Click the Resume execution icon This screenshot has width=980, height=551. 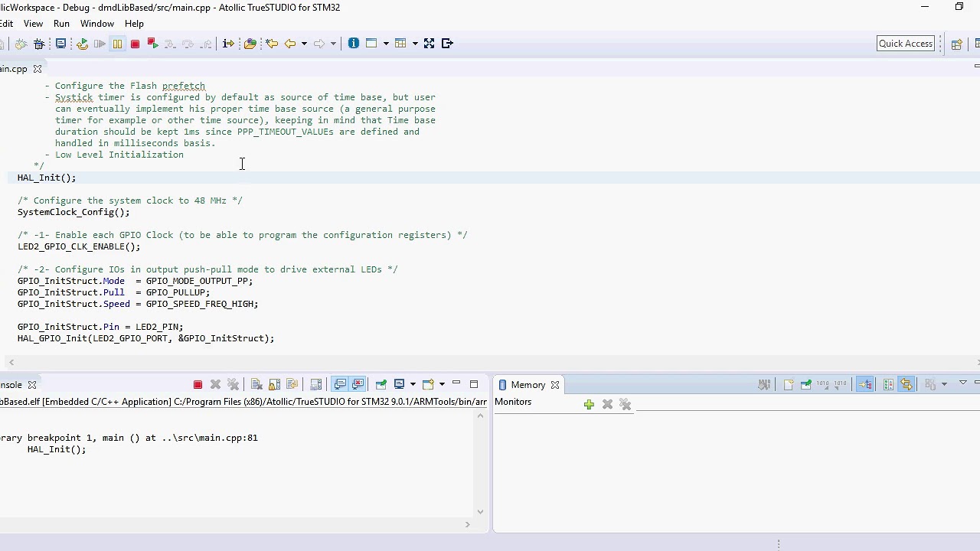100,44
